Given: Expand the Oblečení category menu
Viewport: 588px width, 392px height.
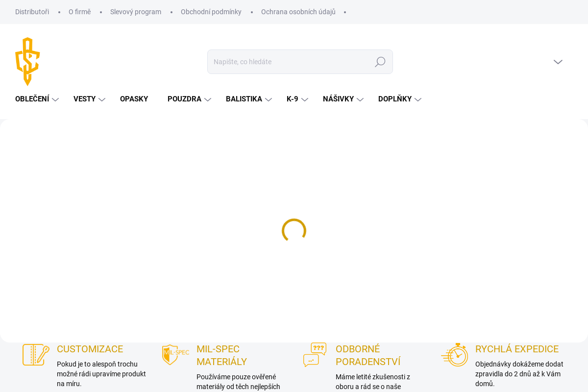Looking at the screenshot, I should (x=37, y=99).
